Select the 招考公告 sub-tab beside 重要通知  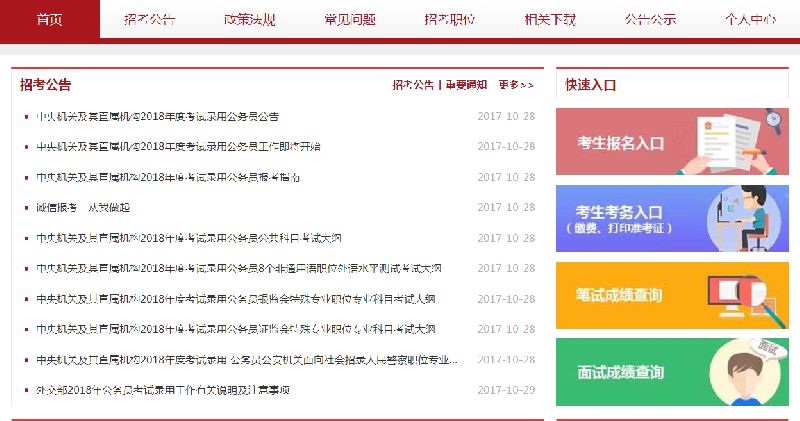pos(413,85)
